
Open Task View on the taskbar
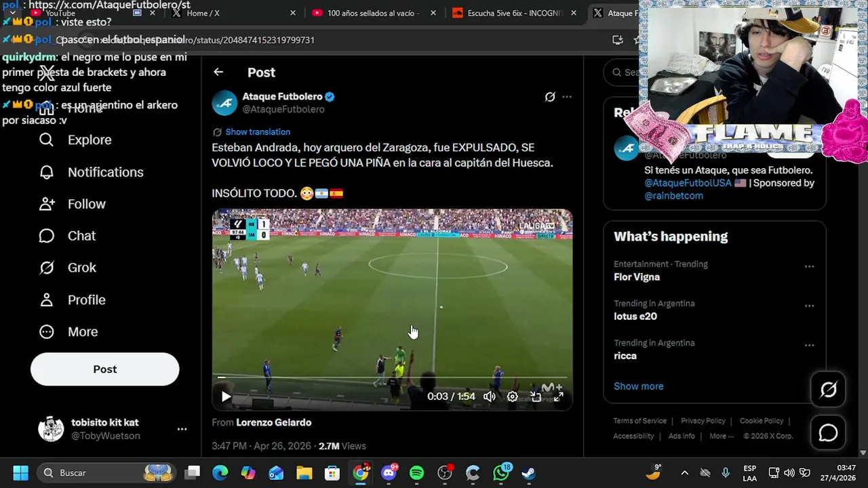193,473
